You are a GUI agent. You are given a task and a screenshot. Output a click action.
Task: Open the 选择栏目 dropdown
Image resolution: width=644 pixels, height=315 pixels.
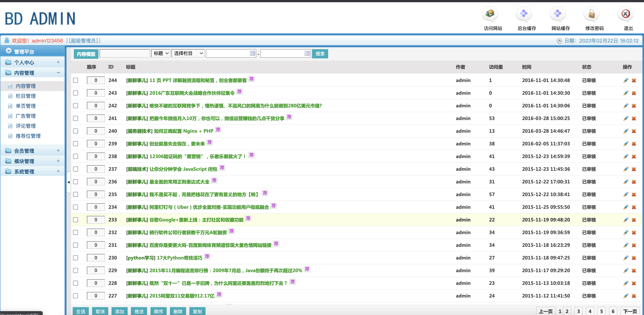point(188,53)
